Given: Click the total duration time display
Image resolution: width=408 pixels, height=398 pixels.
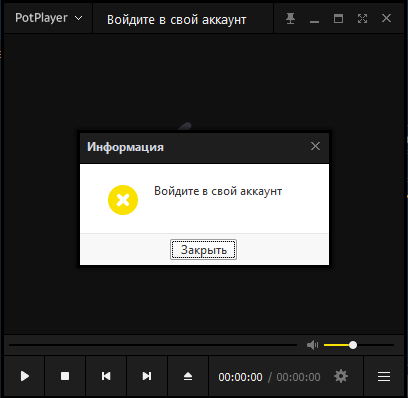Looking at the screenshot, I should pos(298,377).
